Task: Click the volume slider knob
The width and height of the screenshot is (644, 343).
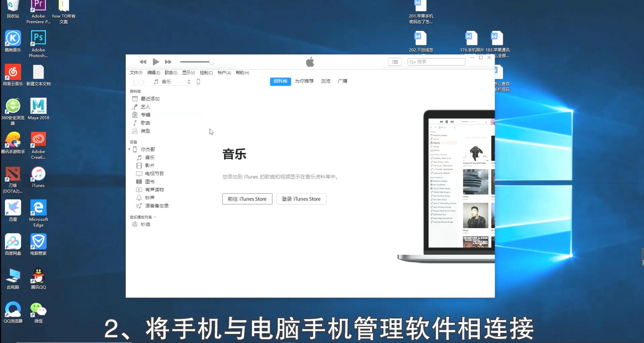Action: 211,62
